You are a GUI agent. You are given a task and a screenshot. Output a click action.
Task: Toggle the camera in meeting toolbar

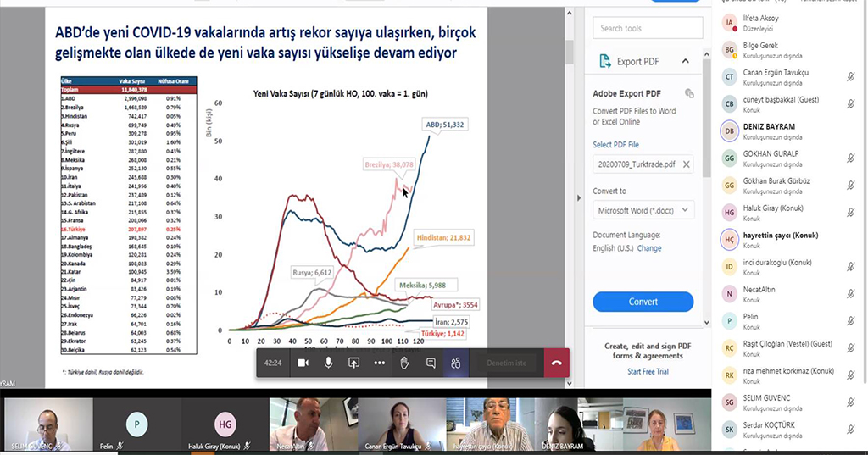(x=303, y=363)
